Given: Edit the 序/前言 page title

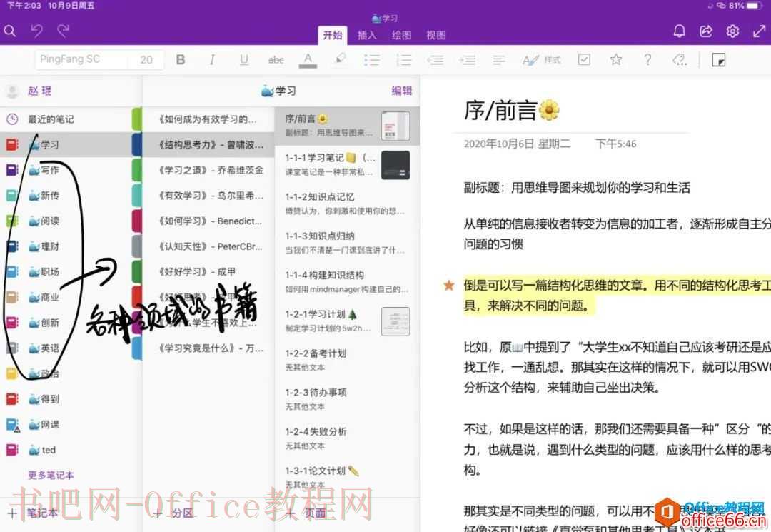Looking at the screenshot, I should click(511, 110).
